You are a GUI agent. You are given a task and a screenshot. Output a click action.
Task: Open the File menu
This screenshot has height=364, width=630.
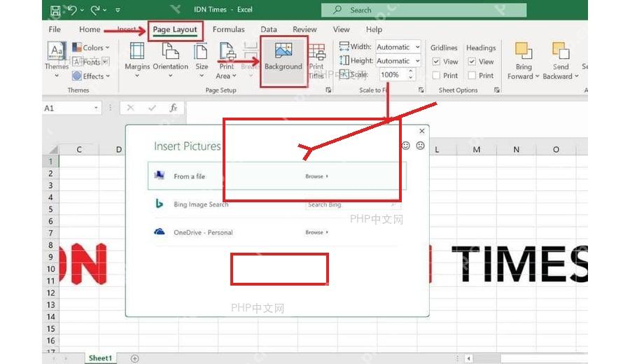click(55, 29)
